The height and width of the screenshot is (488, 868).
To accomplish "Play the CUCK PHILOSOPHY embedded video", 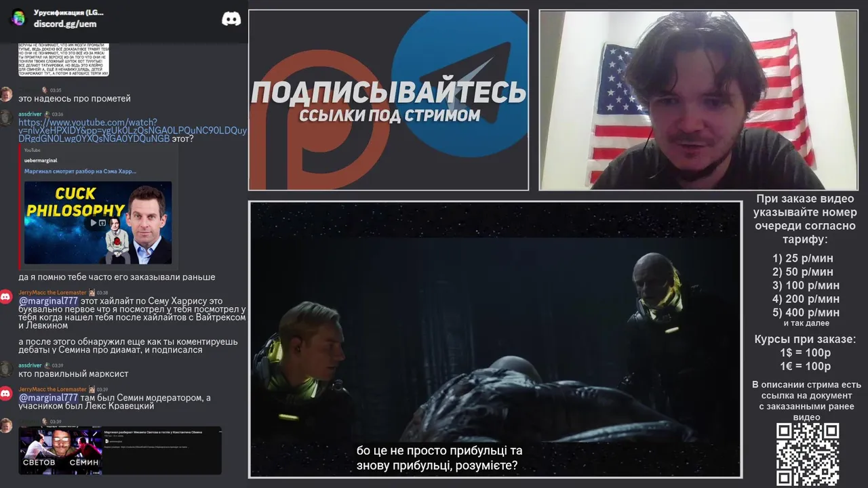I will [x=94, y=222].
